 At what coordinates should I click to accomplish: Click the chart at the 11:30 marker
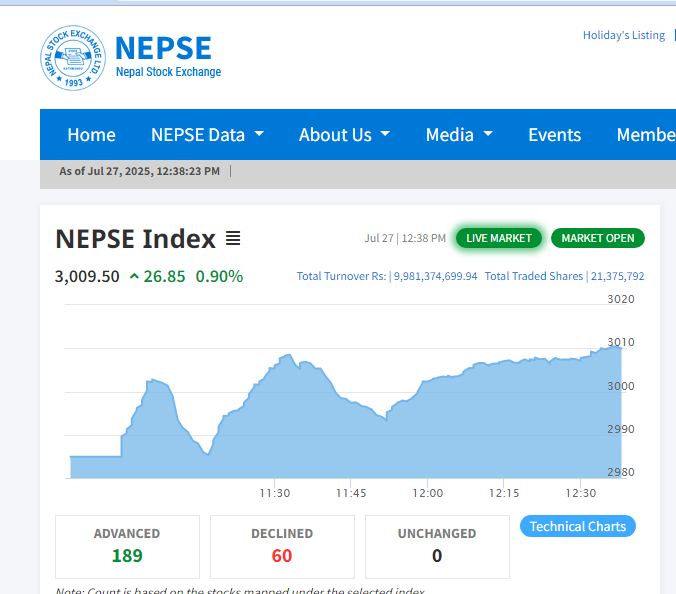point(274,420)
